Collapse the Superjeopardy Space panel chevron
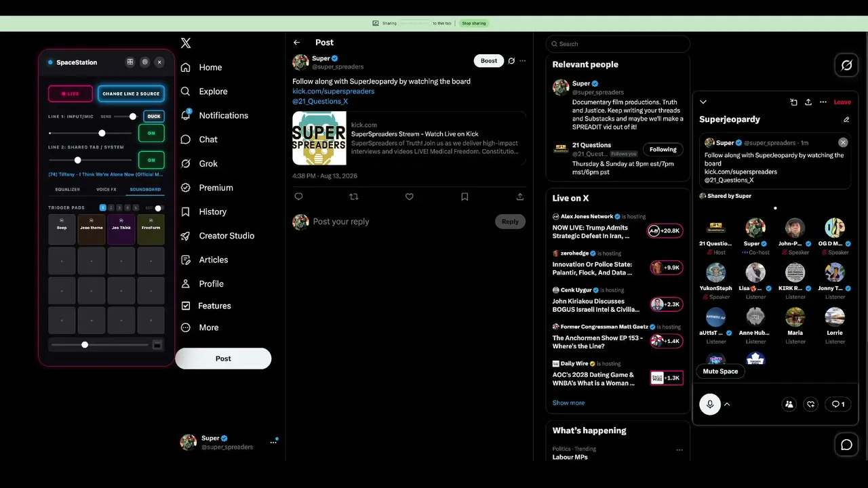 click(x=703, y=102)
